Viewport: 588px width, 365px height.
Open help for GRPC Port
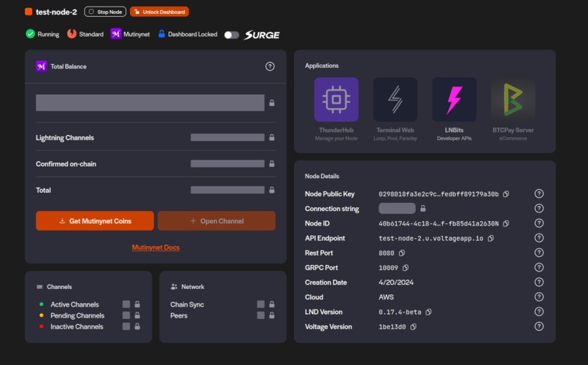(x=539, y=267)
